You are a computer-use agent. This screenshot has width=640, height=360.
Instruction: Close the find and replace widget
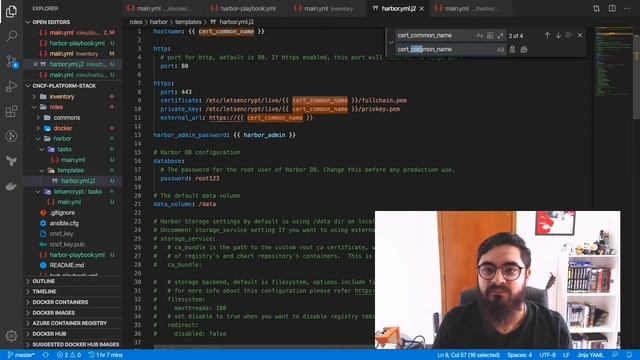(580, 36)
